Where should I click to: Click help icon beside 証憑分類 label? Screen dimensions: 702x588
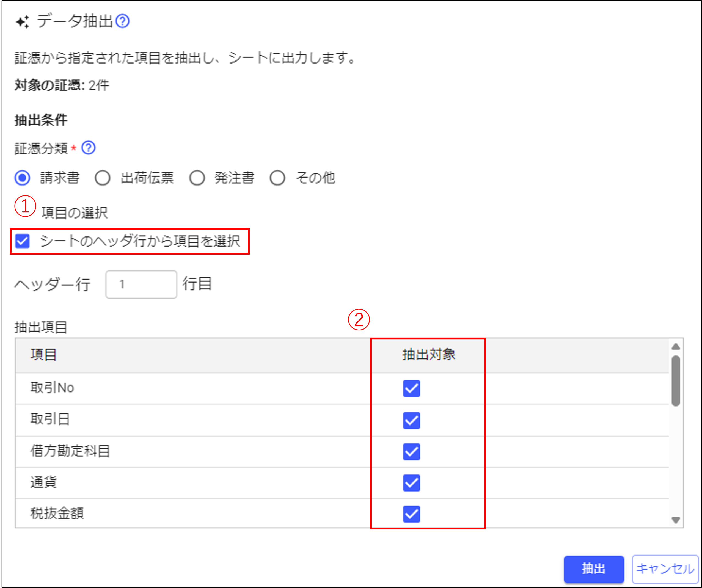89,148
